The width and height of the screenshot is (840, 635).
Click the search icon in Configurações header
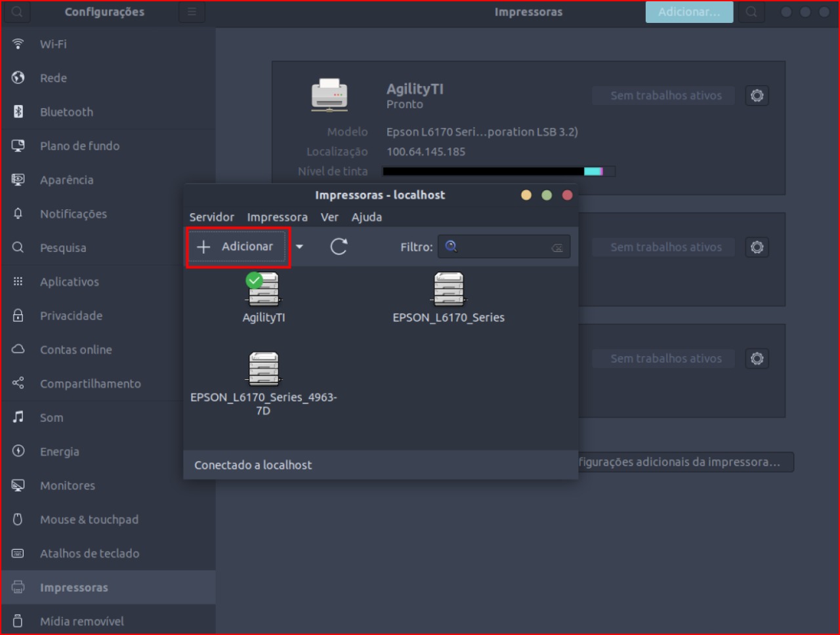pyautogui.click(x=18, y=12)
